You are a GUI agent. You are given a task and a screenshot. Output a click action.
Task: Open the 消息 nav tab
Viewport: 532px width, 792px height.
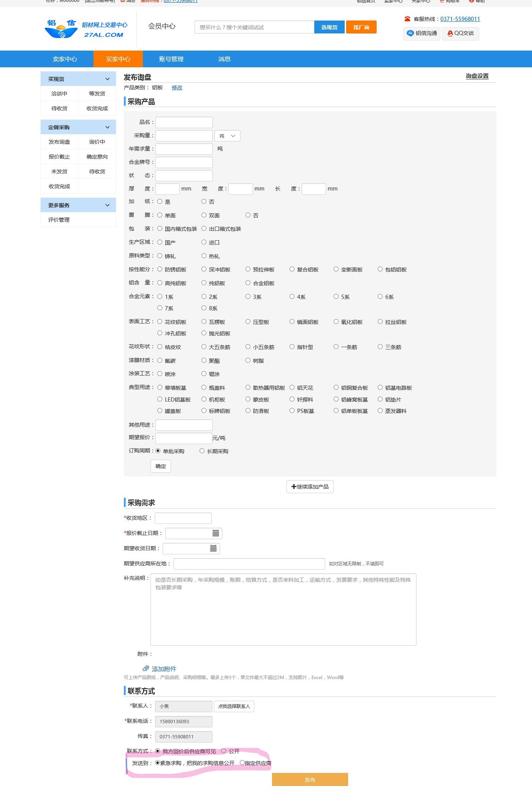coord(225,59)
